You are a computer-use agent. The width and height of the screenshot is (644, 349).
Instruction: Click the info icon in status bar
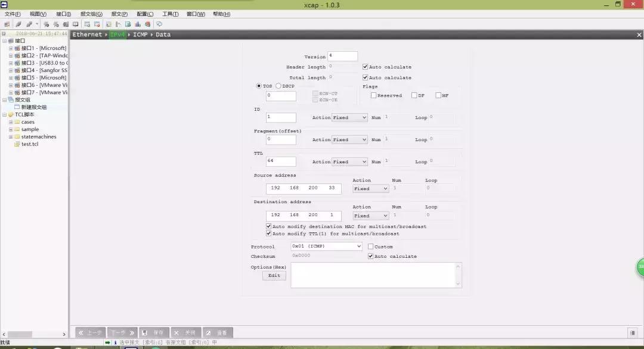click(116, 342)
